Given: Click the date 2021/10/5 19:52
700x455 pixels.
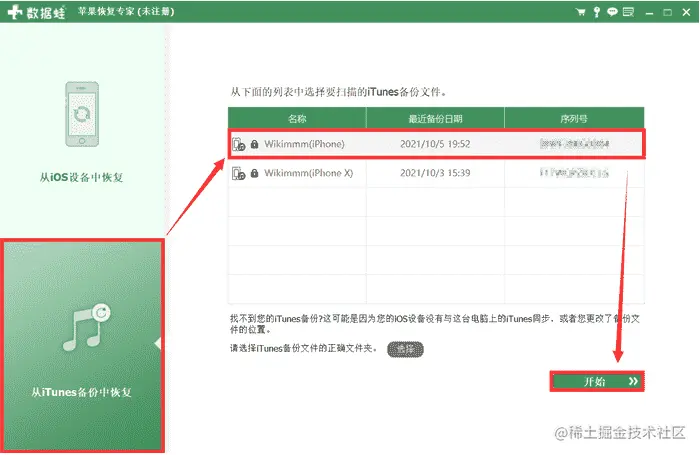Looking at the screenshot, I should click(x=435, y=144).
